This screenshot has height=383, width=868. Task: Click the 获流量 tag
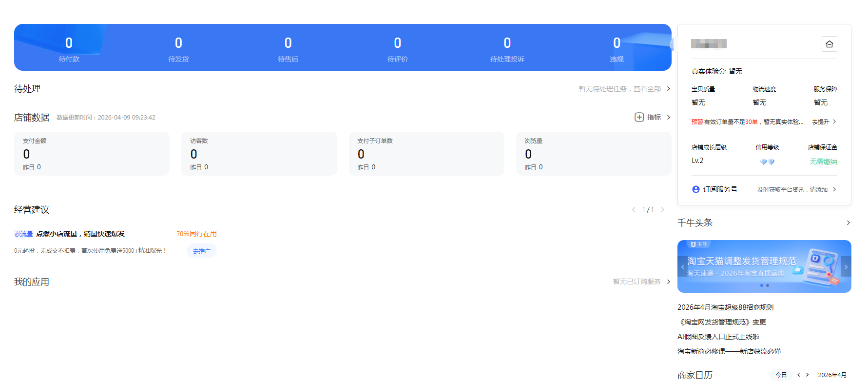point(23,234)
